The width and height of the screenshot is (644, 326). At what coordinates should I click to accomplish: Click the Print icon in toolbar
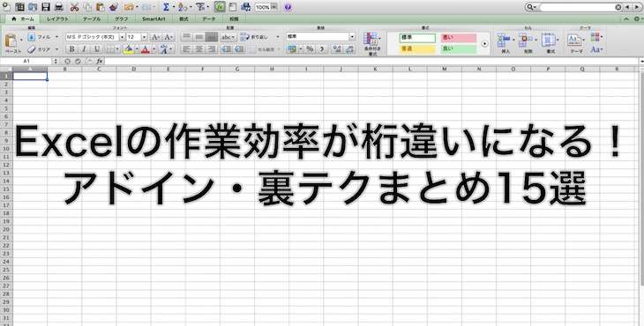59,6
